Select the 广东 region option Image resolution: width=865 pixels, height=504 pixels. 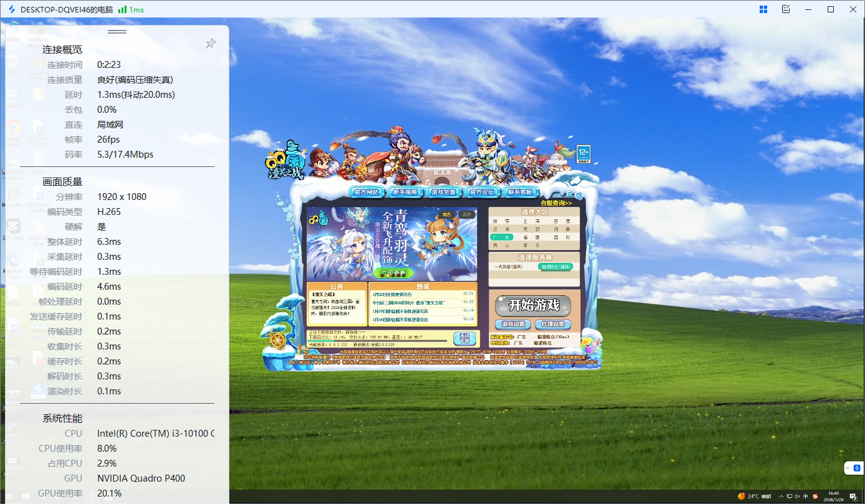point(502,237)
